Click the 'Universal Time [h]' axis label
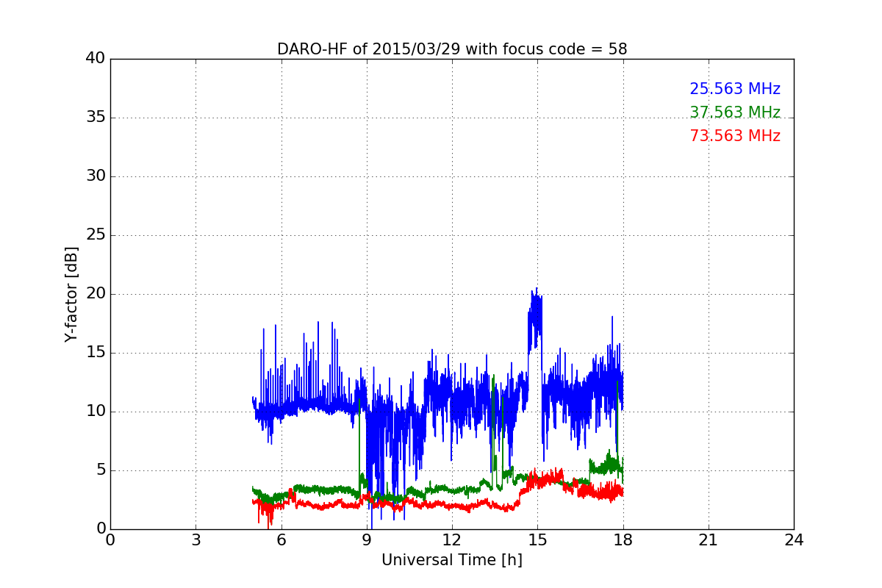 click(452, 560)
